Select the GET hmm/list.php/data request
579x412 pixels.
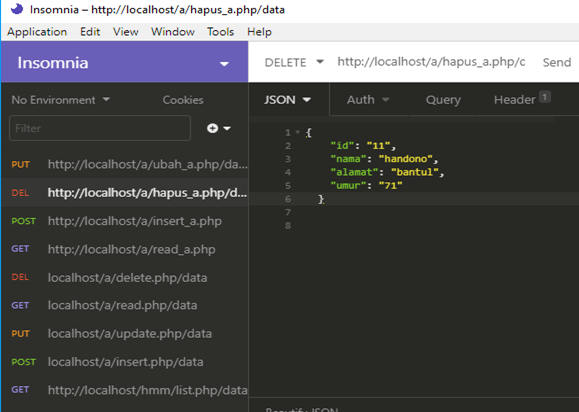click(x=125, y=390)
